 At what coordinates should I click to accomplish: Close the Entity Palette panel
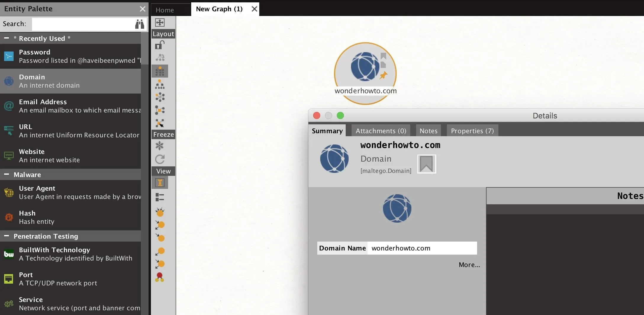click(143, 9)
